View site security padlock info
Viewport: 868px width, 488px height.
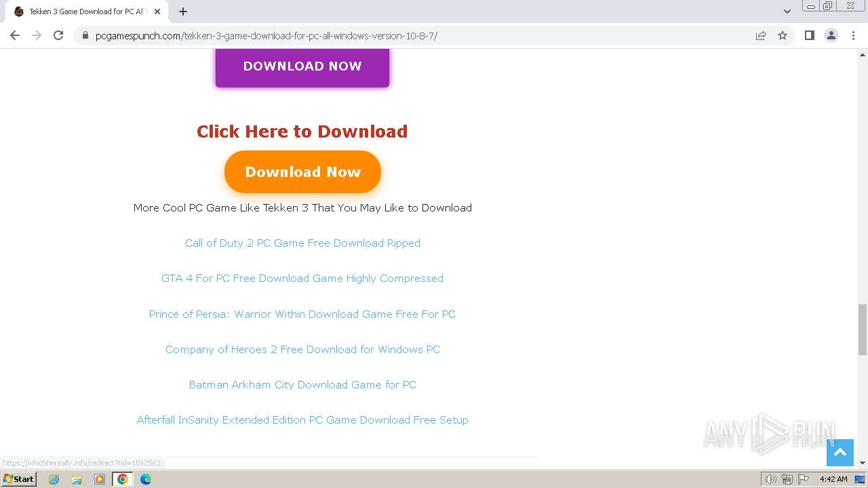point(85,35)
